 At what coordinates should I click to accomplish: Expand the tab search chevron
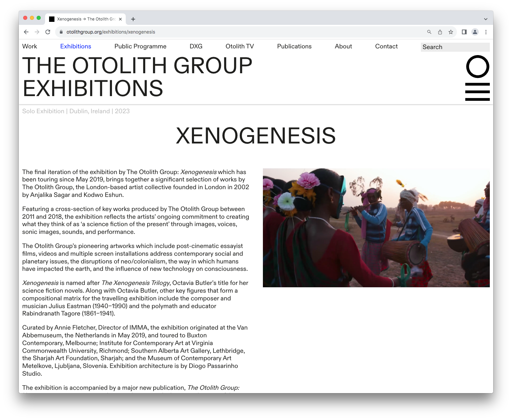(485, 19)
